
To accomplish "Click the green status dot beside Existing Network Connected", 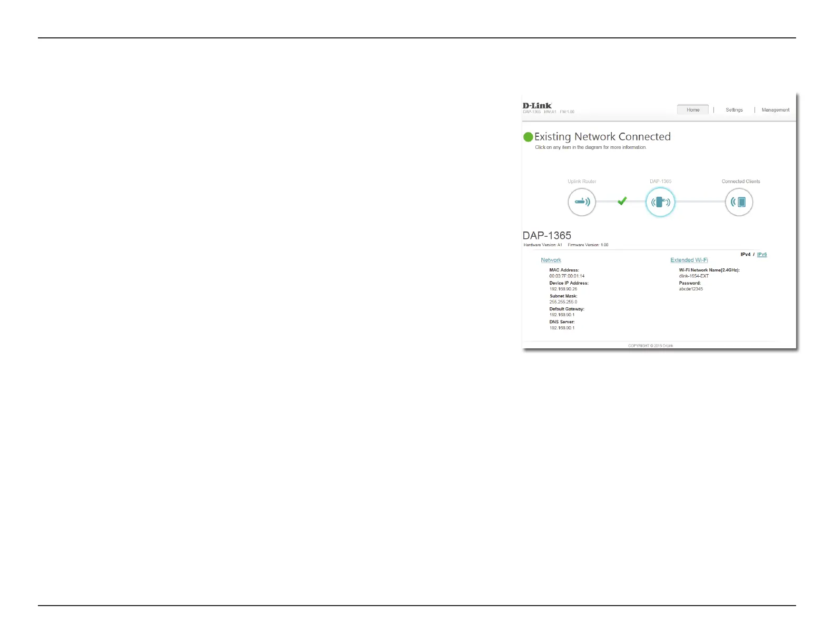I will (528, 137).
